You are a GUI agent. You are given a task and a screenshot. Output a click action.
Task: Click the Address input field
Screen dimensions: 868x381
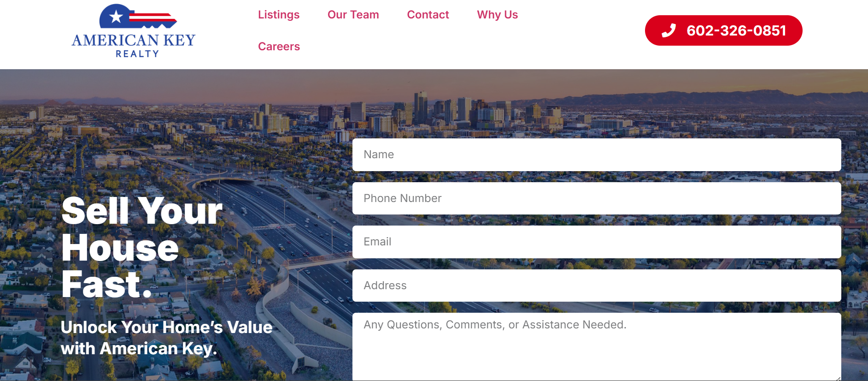(597, 286)
